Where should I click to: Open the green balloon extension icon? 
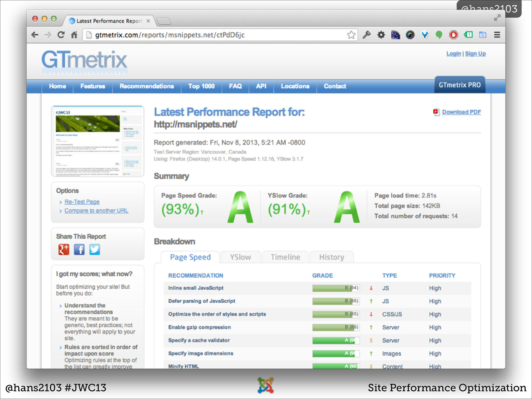coord(439,35)
